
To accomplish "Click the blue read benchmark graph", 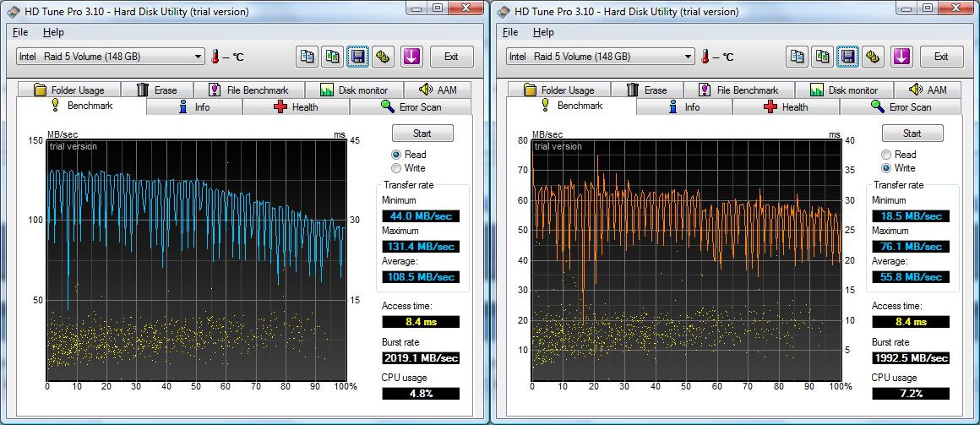I will click(x=196, y=260).
